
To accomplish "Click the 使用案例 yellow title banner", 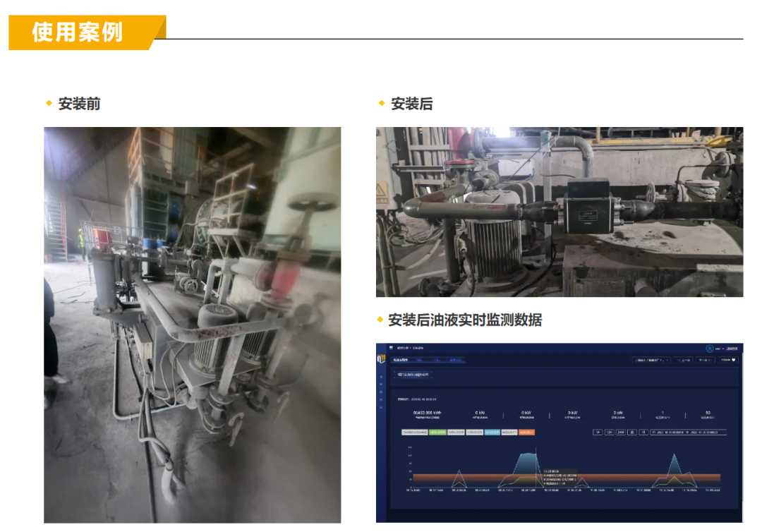I will point(87,32).
